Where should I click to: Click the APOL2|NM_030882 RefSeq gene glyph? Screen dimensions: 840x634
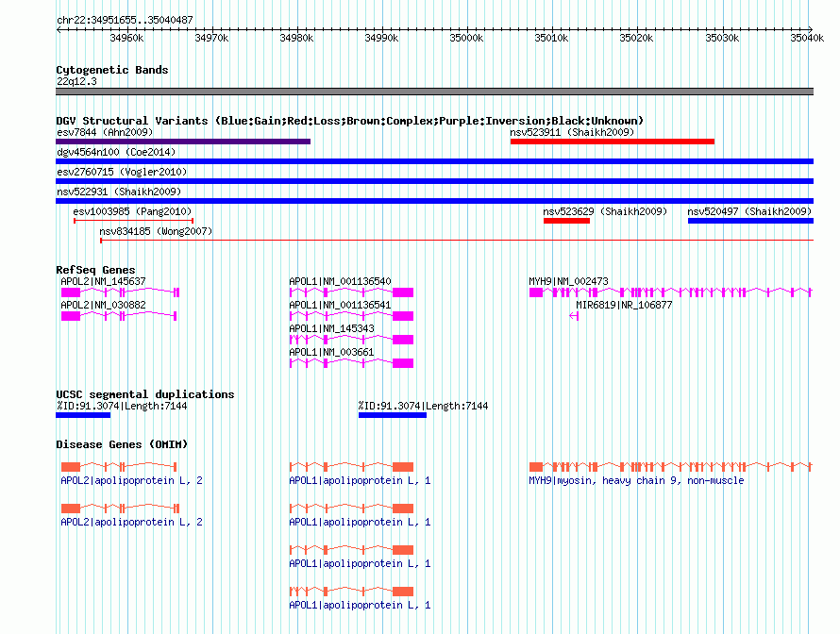pos(119,316)
